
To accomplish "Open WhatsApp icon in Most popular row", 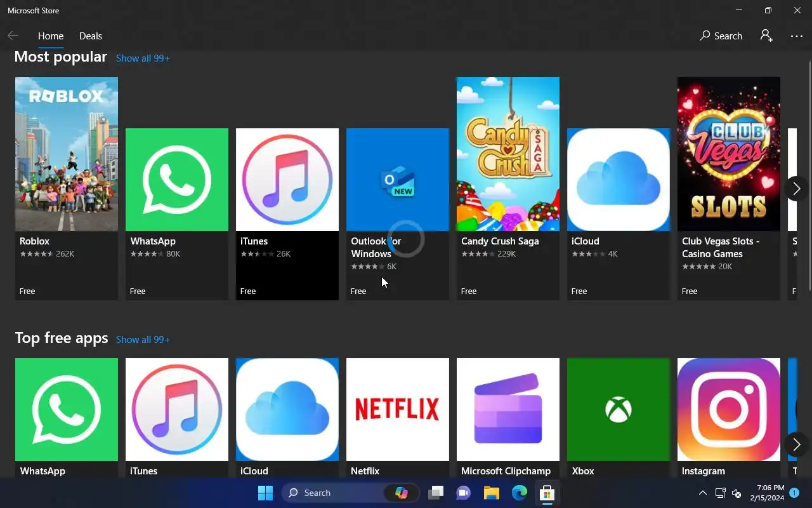I will pyautogui.click(x=177, y=180).
